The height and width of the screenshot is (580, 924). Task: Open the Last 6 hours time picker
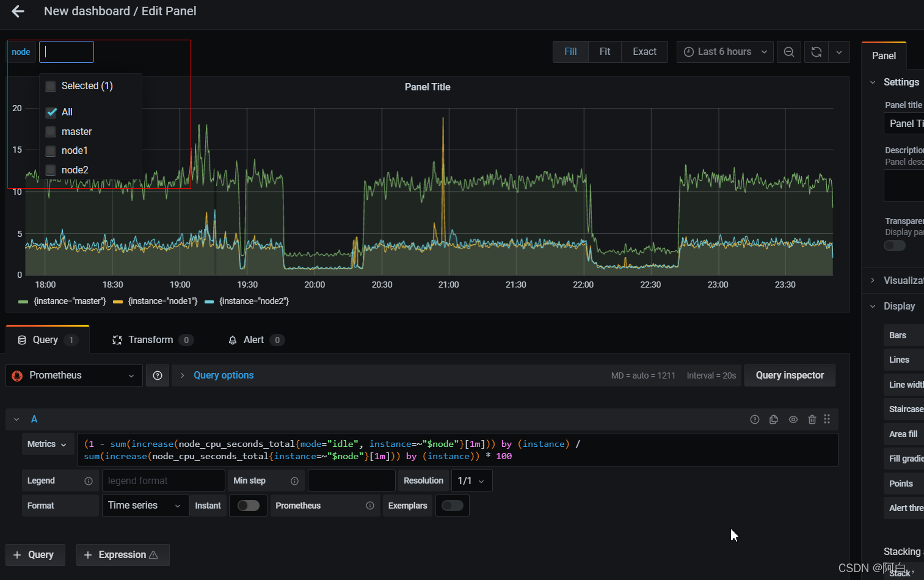click(725, 52)
